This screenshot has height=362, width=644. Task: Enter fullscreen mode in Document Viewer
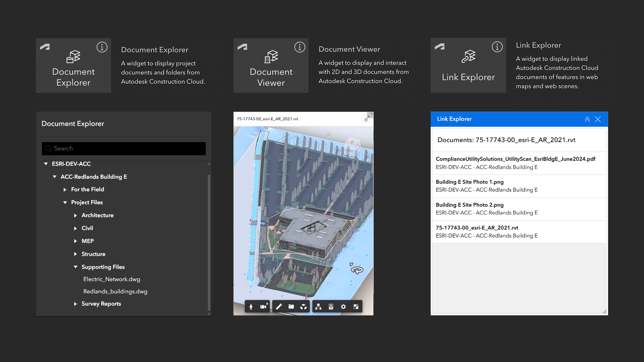click(356, 306)
